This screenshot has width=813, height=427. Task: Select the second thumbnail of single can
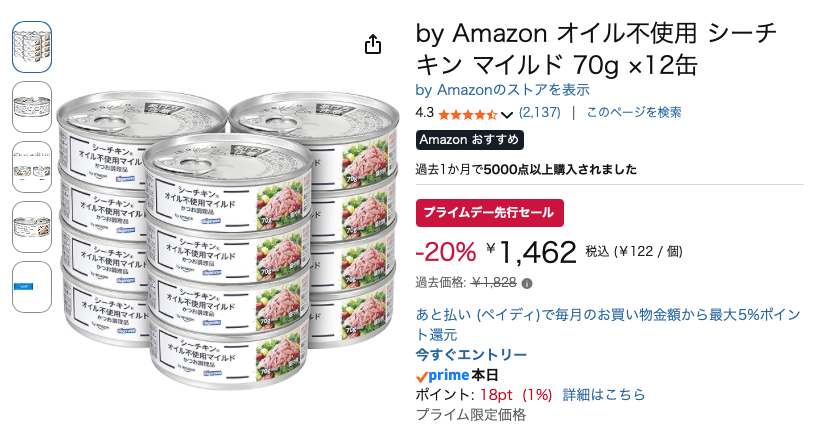pos(32,107)
